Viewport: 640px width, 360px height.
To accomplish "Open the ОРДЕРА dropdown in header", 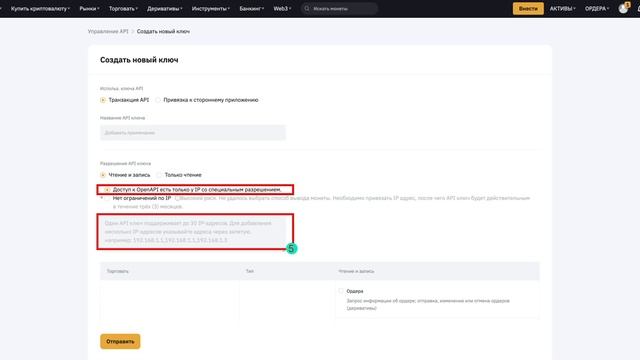I will pyautogui.click(x=597, y=9).
